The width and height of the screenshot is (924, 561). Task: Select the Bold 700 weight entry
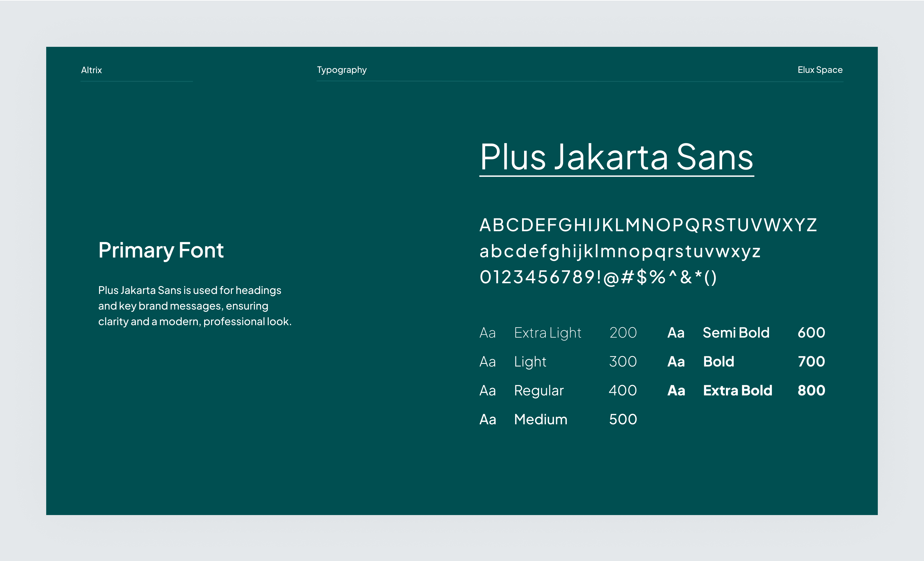(x=718, y=361)
